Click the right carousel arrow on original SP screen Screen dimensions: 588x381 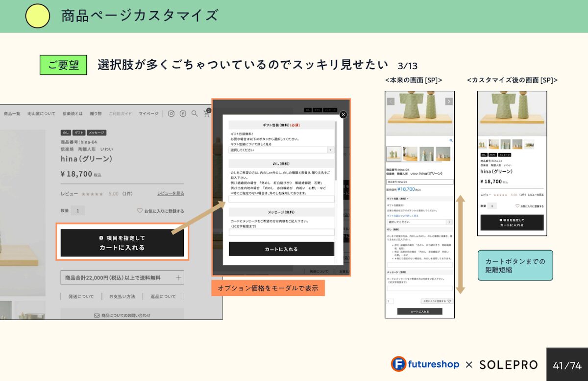pos(448,102)
